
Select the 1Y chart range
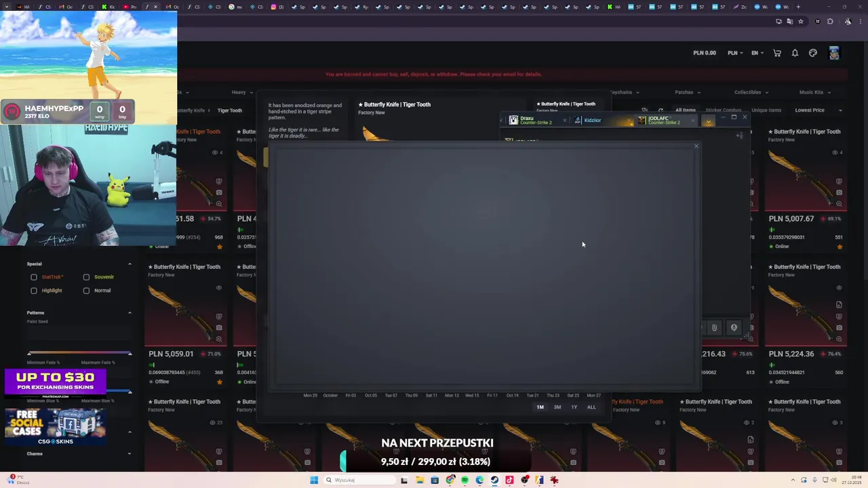coord(574,407)
